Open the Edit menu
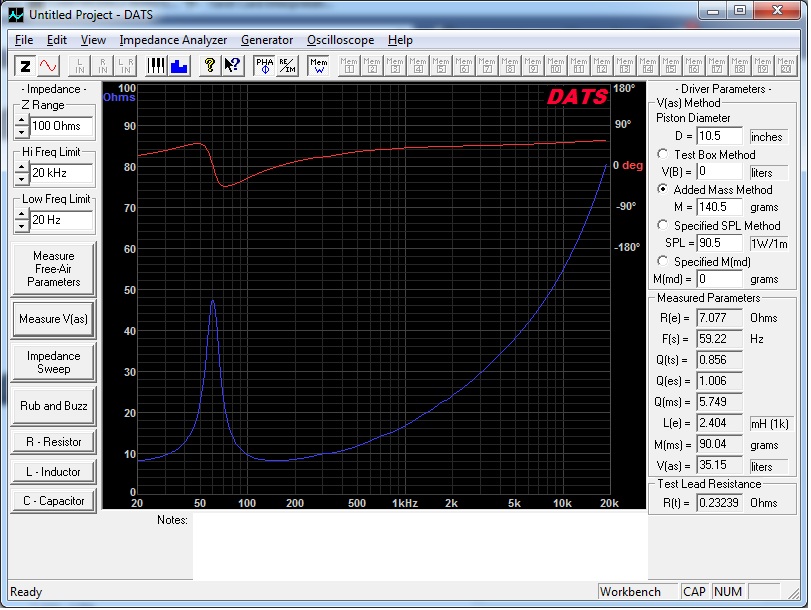Viewport: 811px width, 610px height. [x=57, y=40]
